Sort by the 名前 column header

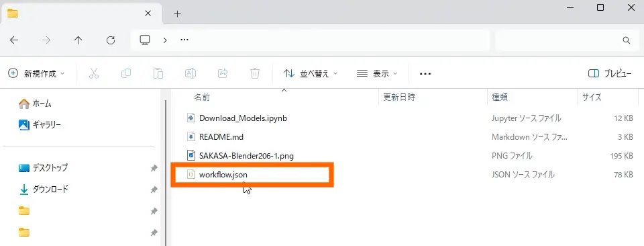pyautogui.click(x=202, y=97)
